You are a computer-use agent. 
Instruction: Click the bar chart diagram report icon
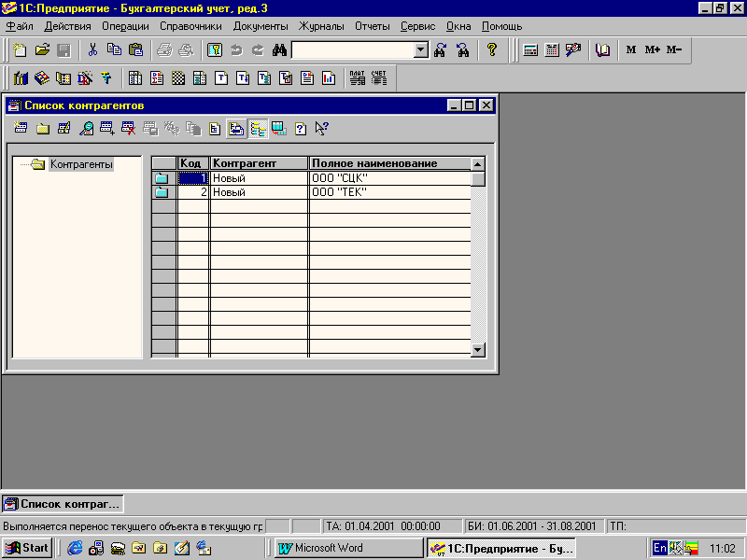click(329, 78)
